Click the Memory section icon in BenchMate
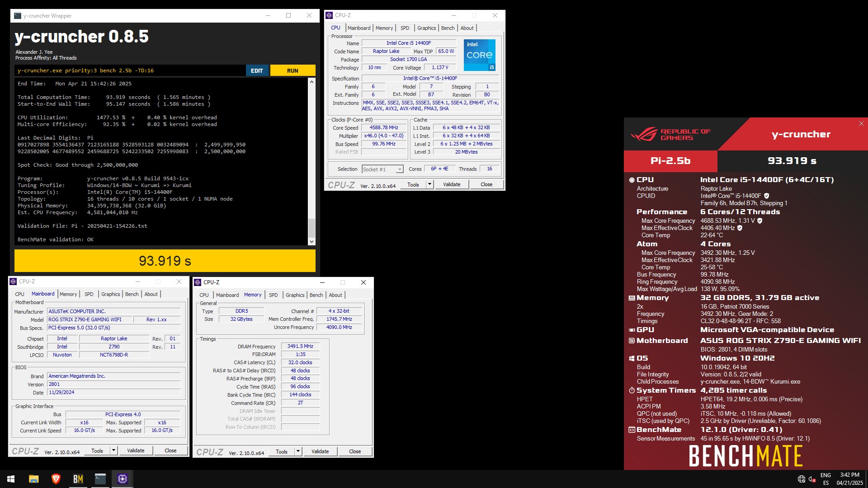 click(632, 298)
